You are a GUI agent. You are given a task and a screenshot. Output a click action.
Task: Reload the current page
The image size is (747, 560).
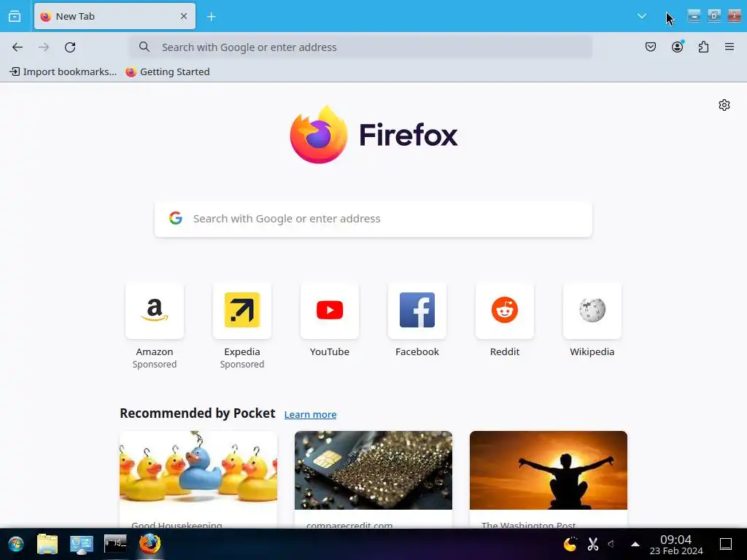[x=70, y=47]
